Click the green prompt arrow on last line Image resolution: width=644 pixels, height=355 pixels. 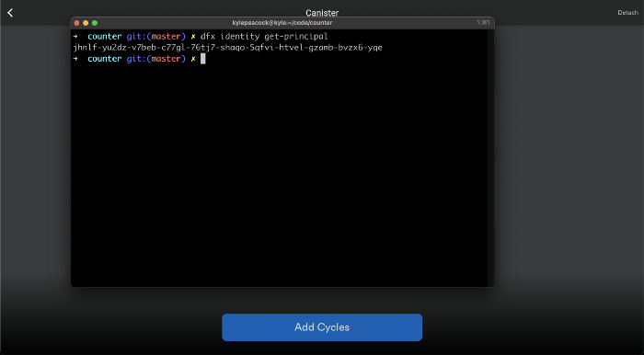tap(75, 59)
